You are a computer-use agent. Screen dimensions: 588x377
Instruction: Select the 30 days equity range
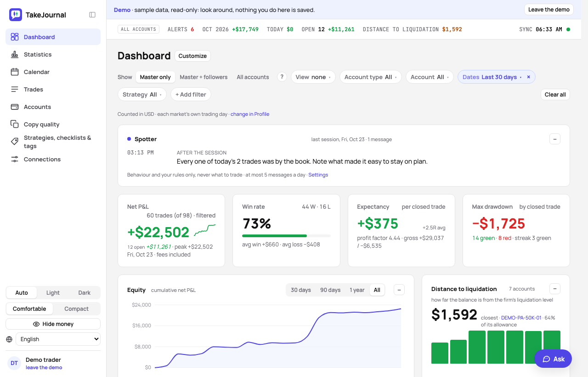click(301, 290)
